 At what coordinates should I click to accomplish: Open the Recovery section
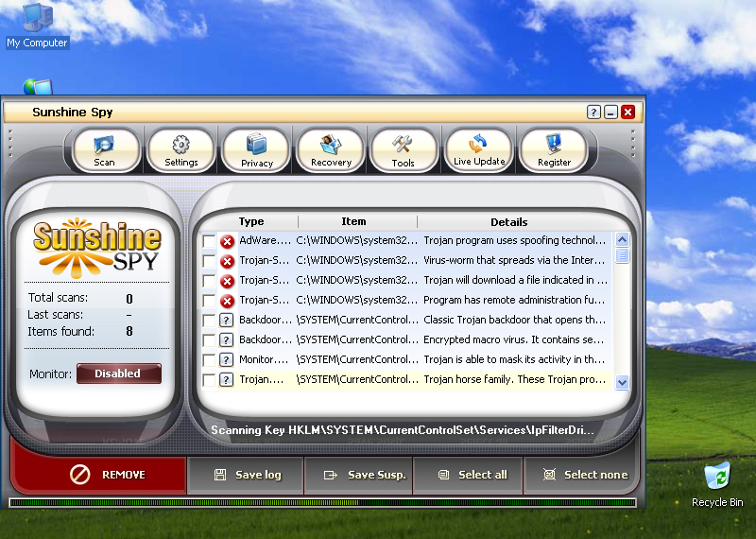pyautogui.click(x=331, y=150)
